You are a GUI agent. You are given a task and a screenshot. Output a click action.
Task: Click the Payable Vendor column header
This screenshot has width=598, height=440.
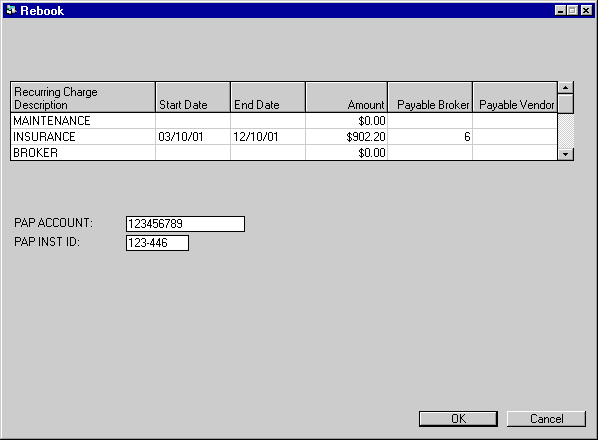[515, 97]
